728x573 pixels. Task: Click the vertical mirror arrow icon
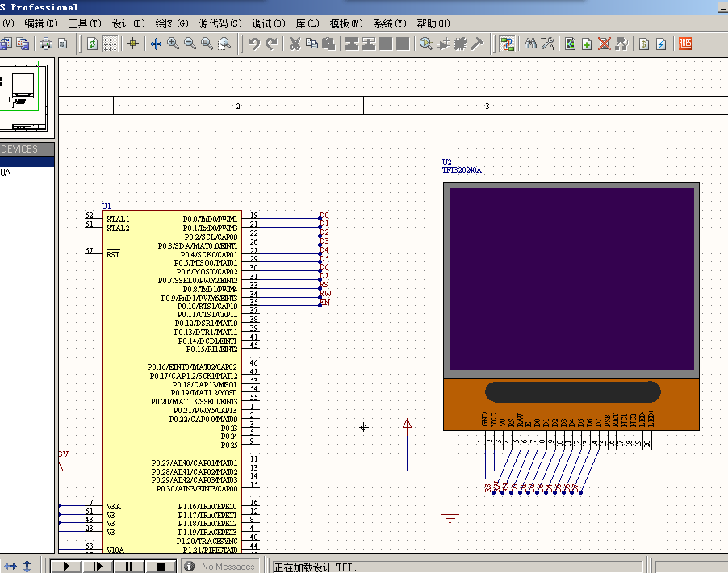[x=27, y=566]
